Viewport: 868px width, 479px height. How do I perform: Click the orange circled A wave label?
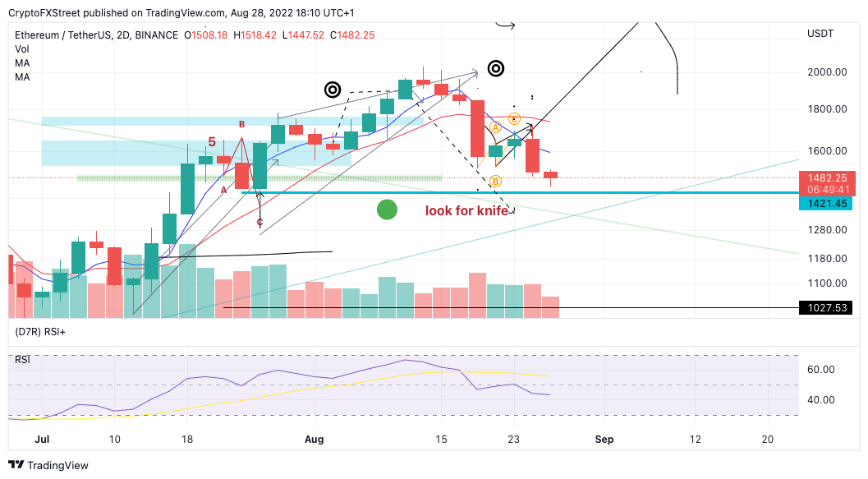[495, 128]
